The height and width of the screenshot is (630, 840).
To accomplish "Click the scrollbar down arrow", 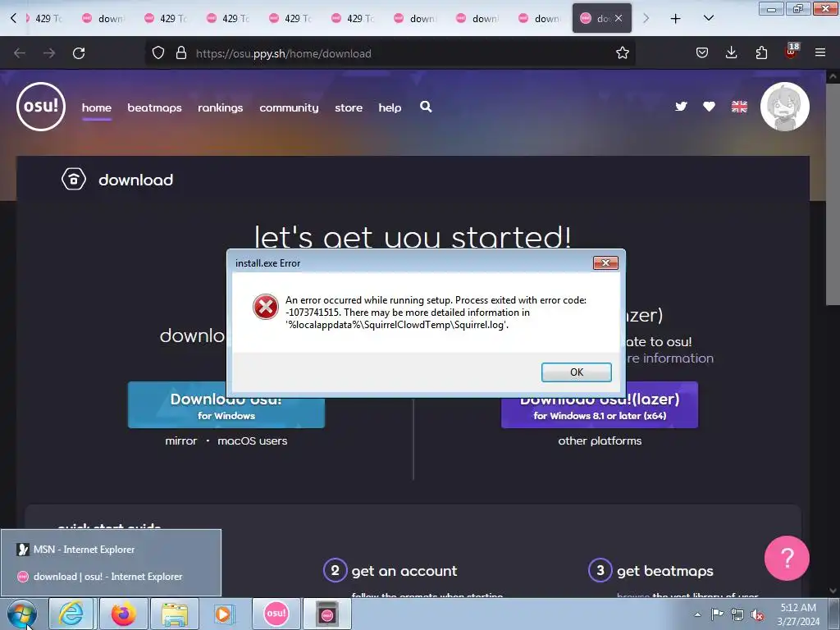I will tap(833, 591).
